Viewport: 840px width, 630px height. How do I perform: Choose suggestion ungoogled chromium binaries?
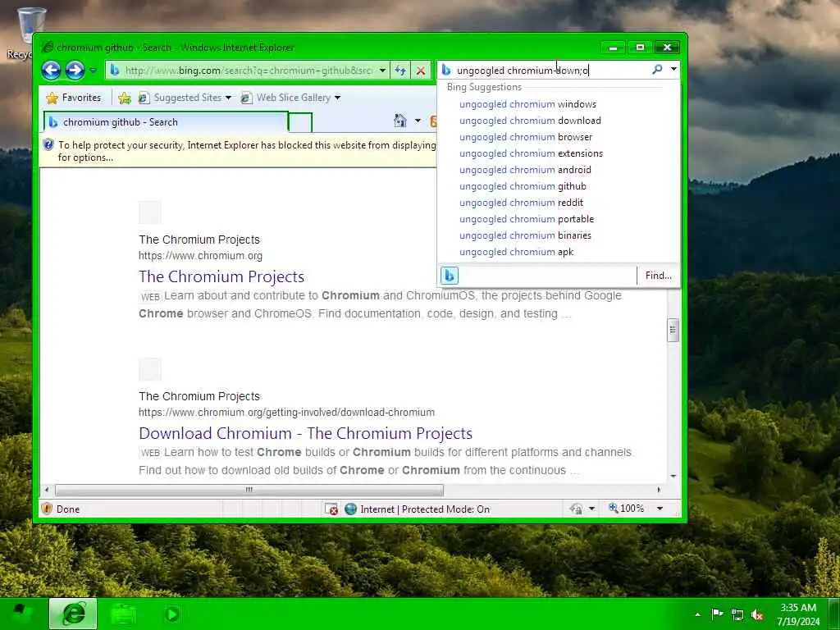tap(525, 235)
